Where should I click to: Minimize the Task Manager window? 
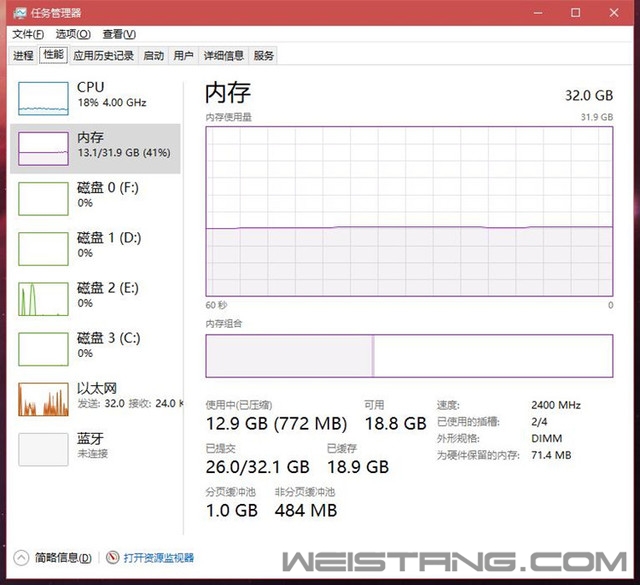click(x=538, y=13)
